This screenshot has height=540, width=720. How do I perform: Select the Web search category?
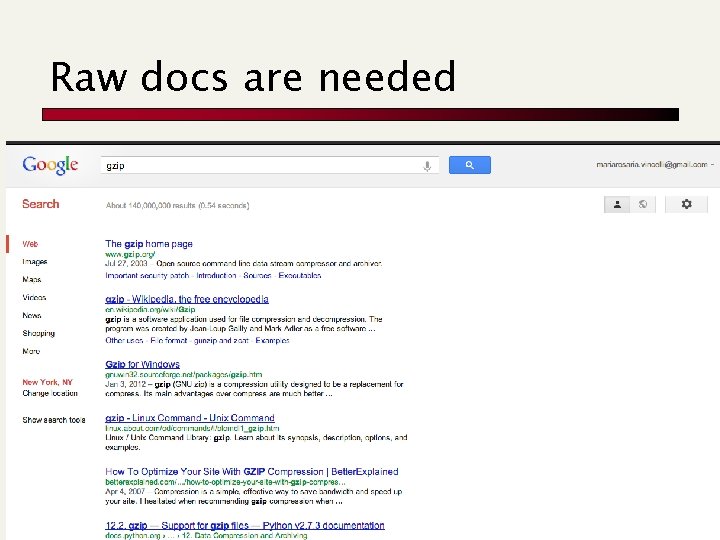pos(30,244)
